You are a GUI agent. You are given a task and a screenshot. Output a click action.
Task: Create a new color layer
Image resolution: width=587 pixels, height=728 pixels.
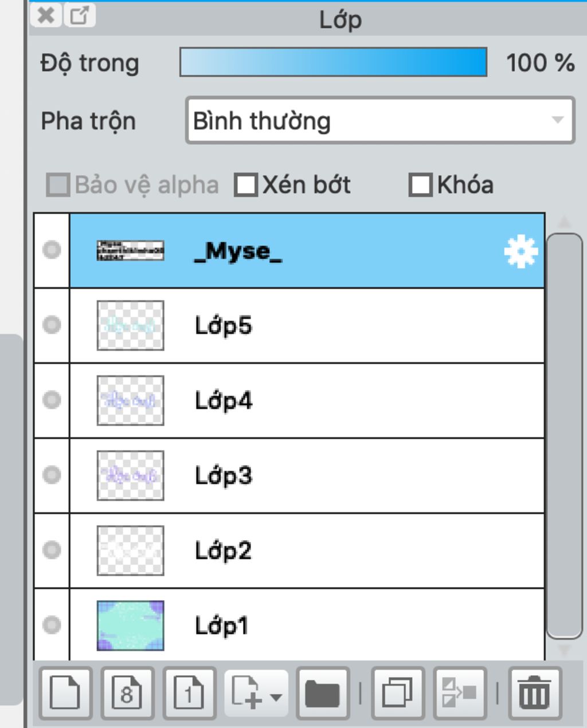[65, 693]
